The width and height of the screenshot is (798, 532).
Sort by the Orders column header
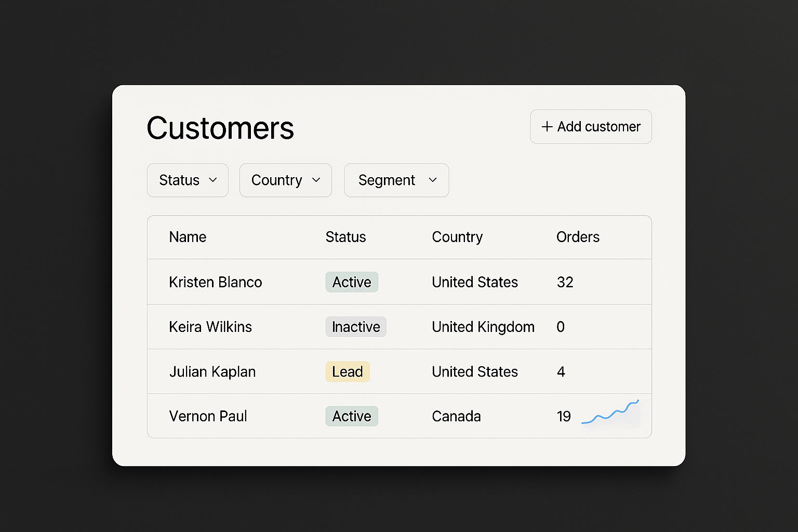(x=578, y=237)
